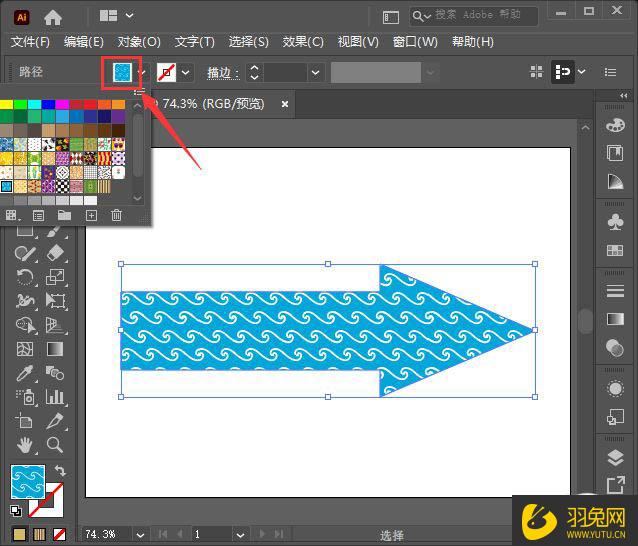The image size is (638, 546).
Task: Expand the stroke color dropdown arrow
Action: pyautogui.click(x=186, y=73)
